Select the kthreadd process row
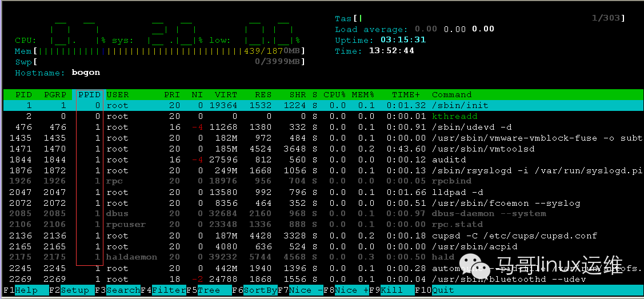Viewport: 644px width, 299px height. [x=323, y=116]
